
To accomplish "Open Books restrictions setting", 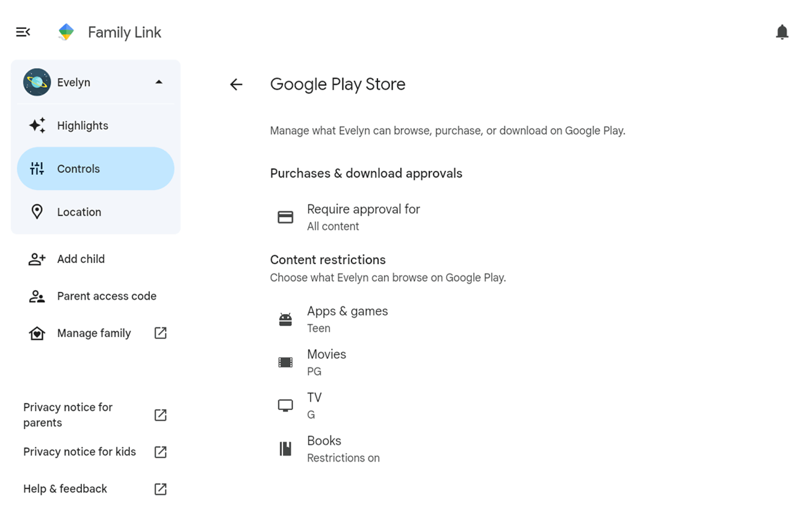I will point(343,449).
